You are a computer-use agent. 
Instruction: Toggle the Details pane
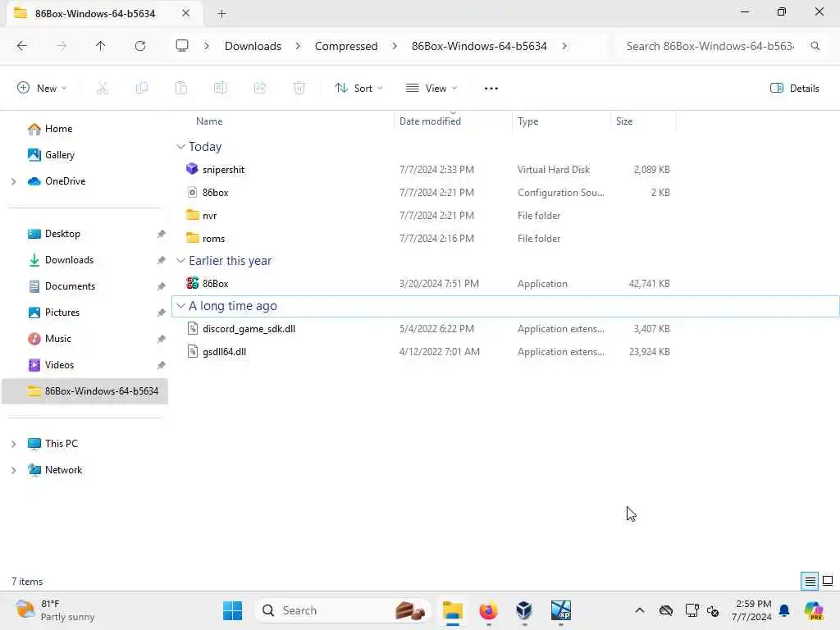pos(794,89)
